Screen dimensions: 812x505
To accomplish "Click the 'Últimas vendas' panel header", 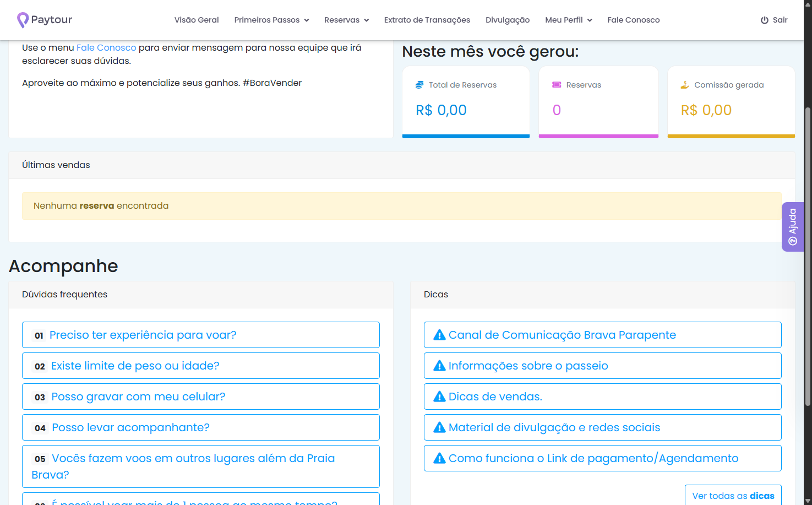I will click(x=402, y=165).
